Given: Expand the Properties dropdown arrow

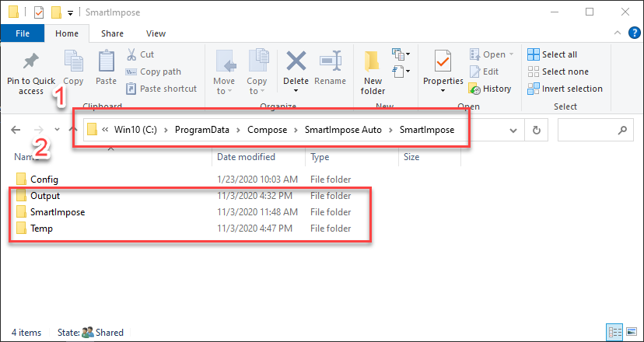Looking at the screenshot, I should [443, 91].
